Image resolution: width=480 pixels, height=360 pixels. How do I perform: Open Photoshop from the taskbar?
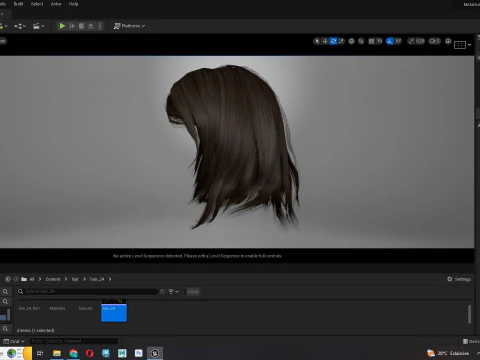click(x=139, y=353)
